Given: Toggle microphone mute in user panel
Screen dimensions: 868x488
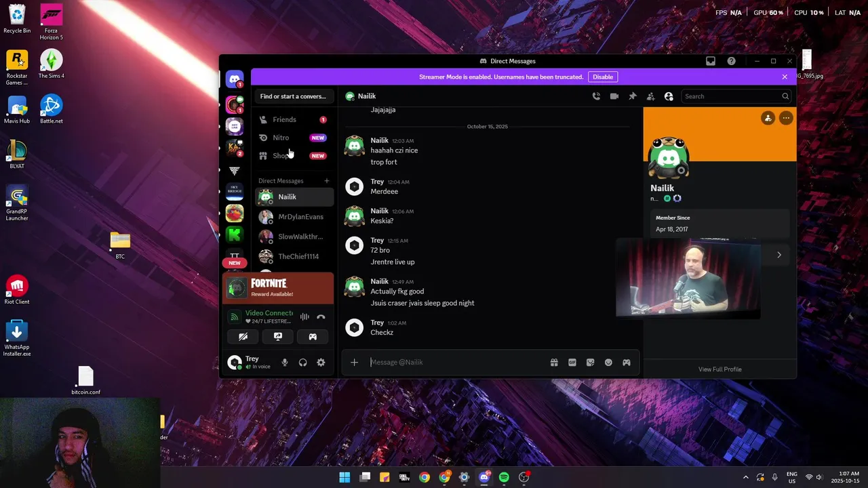Looking at the screenshot, I should coord(285,363).
